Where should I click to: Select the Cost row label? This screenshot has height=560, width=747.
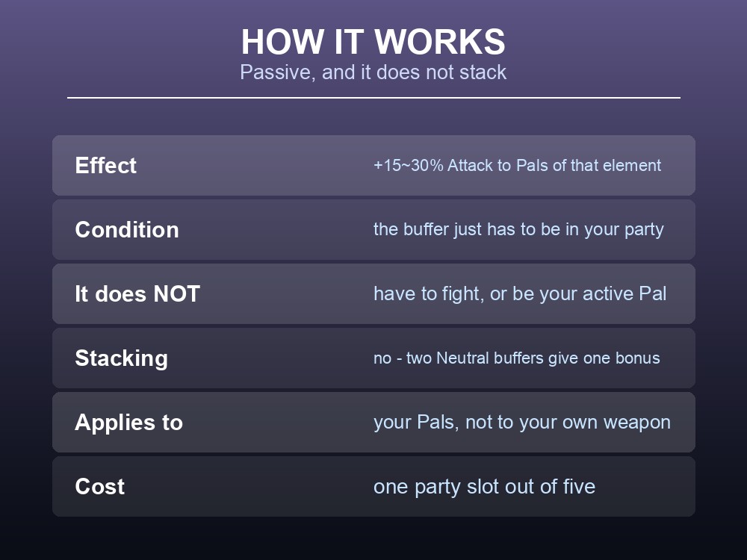99,487
